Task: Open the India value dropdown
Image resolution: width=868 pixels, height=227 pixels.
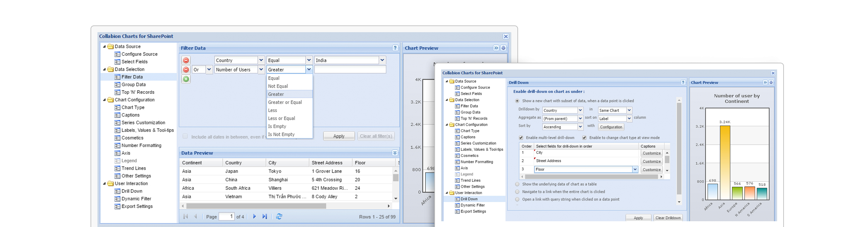Action: click(382, 60)
